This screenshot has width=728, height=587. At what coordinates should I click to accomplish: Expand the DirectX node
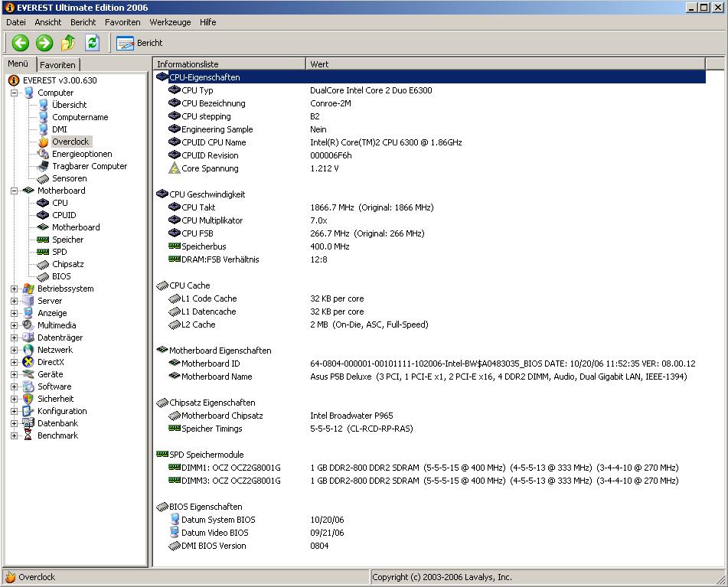click(14, 363)
